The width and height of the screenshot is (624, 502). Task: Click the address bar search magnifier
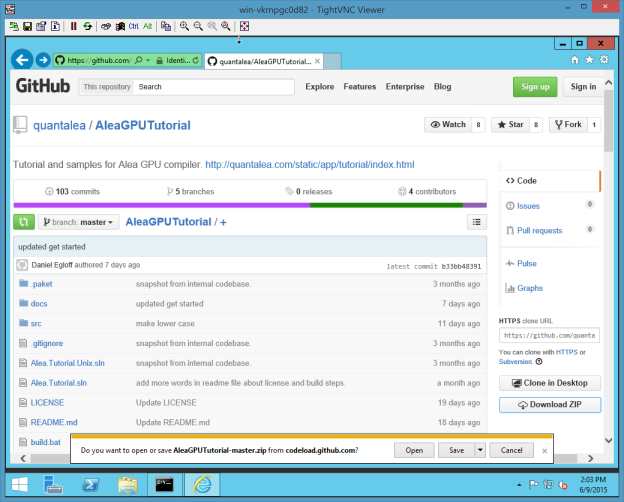[x=138, y=60]
